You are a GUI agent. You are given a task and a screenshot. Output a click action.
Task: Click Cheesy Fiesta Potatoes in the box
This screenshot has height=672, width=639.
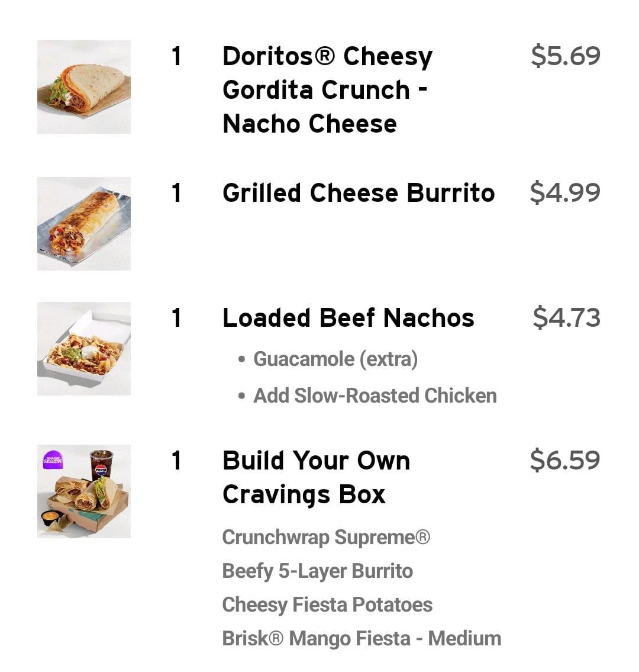tap(327, 605)
